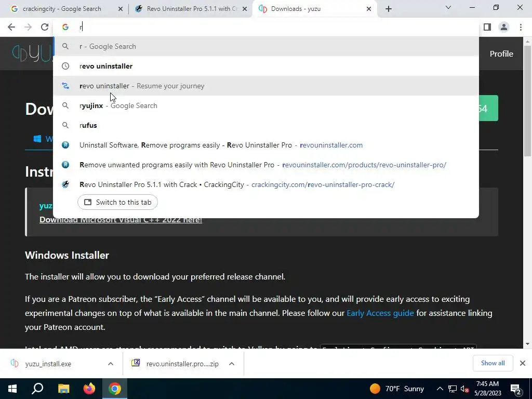The width and height of the screenshot is (532, 399).
Task: Switch to Revo Uninstaller Pro 5.1.1 tab
Action: (190, 9)
